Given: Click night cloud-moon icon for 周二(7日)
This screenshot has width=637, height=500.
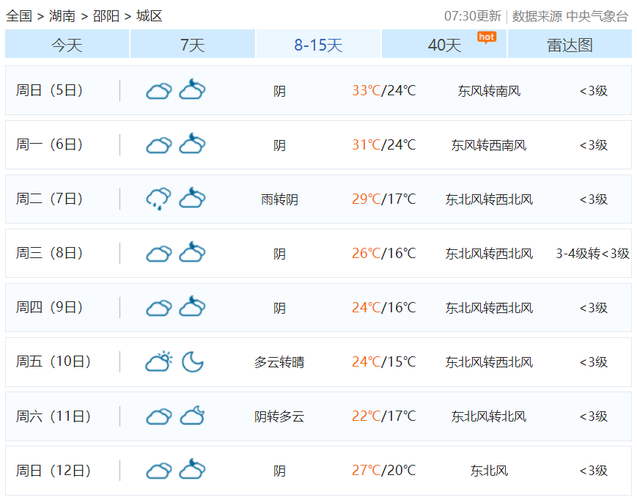Looking at the screenshot, I should click(x=192, y=198).
